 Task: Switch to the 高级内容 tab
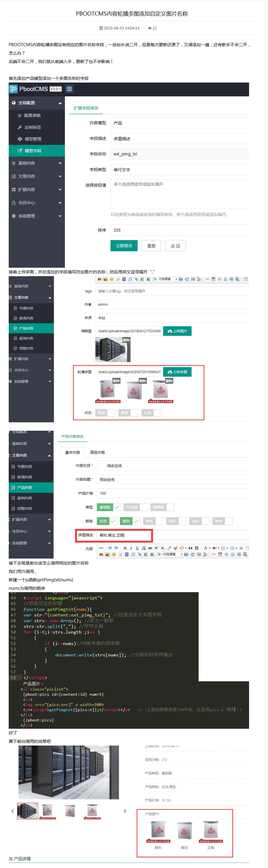coord(97,453)
